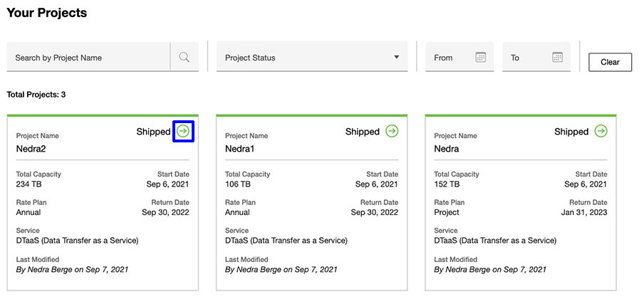Click the From date input field
This screenshot has height=299, width=644.
[x=450, y=58]
